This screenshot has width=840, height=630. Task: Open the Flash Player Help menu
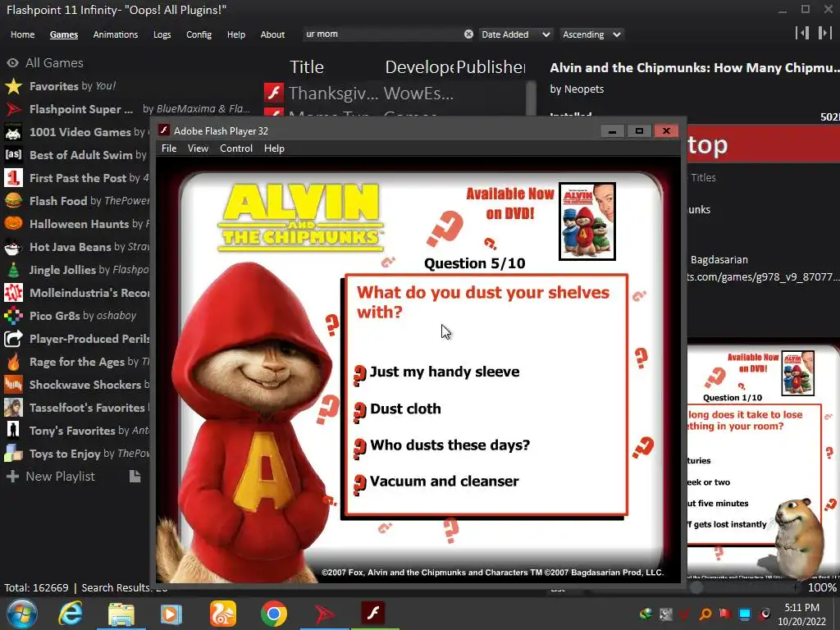pos(274,148)
